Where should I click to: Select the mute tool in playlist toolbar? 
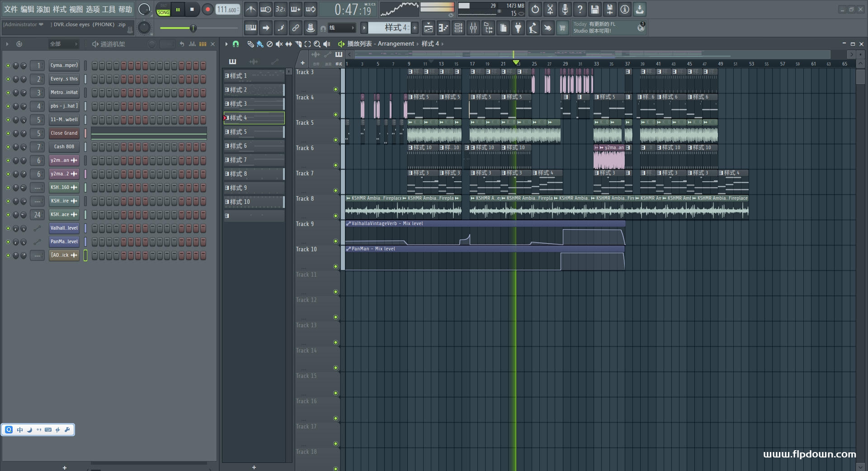click(x=279, y=44)
